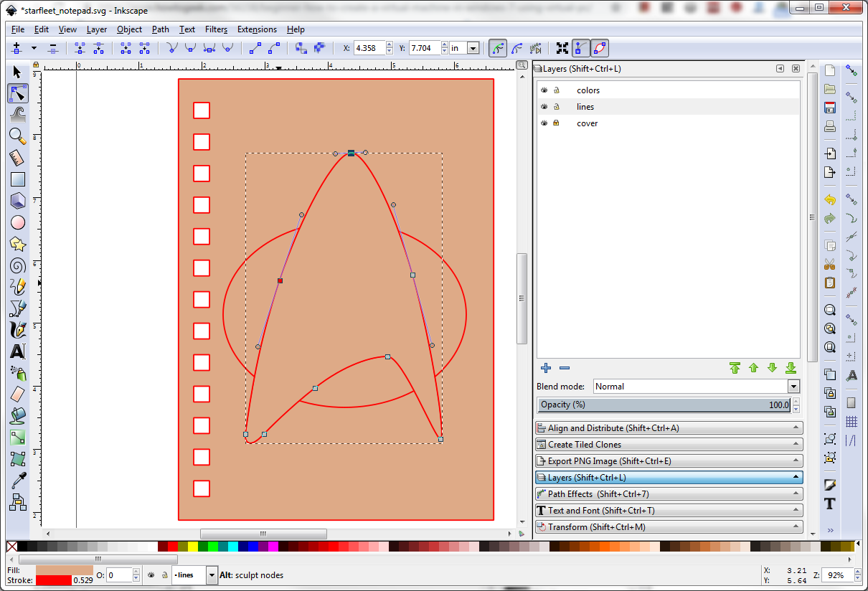Select the Calligraphy tool
The width and height of the screenshot is (868, 591).
click(x=18, y=330)
